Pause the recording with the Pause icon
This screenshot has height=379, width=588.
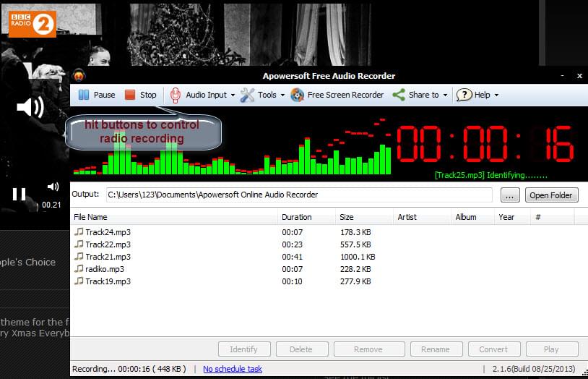point(84,95)
